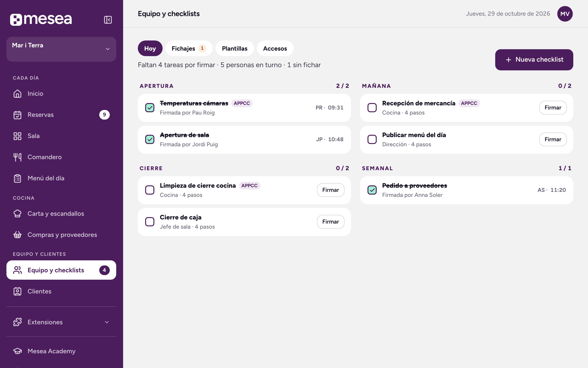
Task: Click Firmar for Cierre de caja
Action: tap(331, 221)
